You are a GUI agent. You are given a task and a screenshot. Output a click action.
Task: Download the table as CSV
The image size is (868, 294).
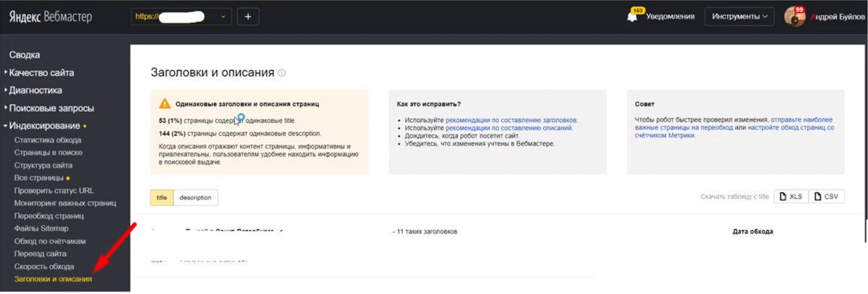tap(826, 196)
